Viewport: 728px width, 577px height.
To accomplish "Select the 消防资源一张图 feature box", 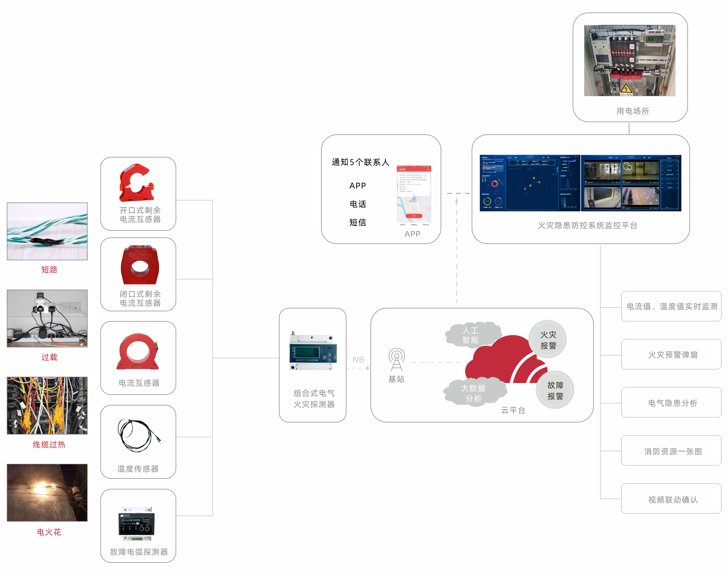I will pyautogui.click(x=671, y=451).
